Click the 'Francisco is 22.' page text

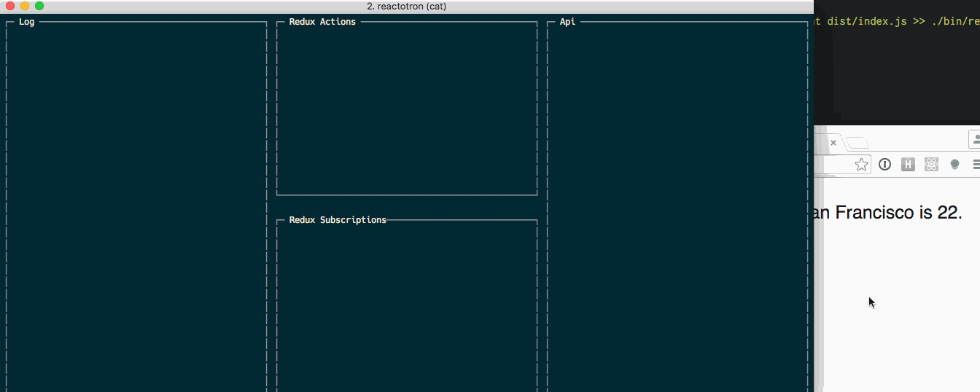(x=898, y=213)
